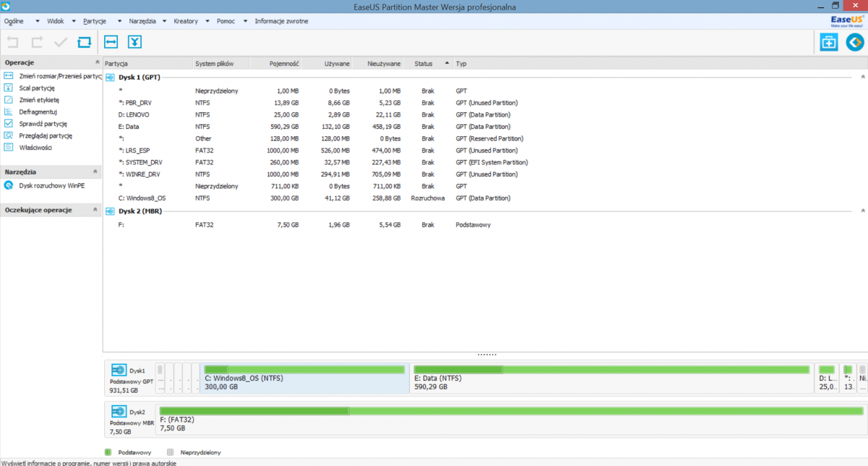Click the Undo toolbar icon
This screenshot has width=868, height=466.
[13, 42]
